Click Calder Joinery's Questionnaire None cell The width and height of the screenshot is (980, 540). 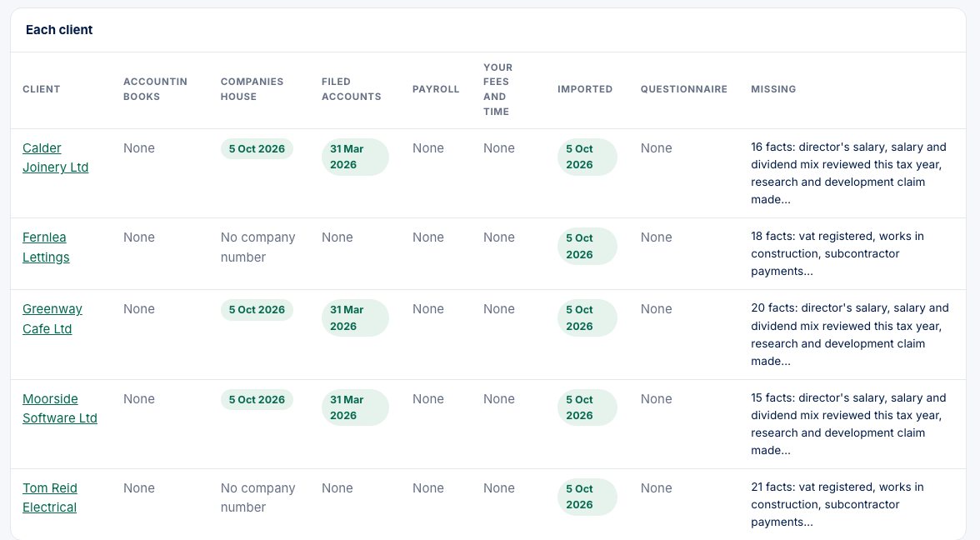[x=657, y=148]
